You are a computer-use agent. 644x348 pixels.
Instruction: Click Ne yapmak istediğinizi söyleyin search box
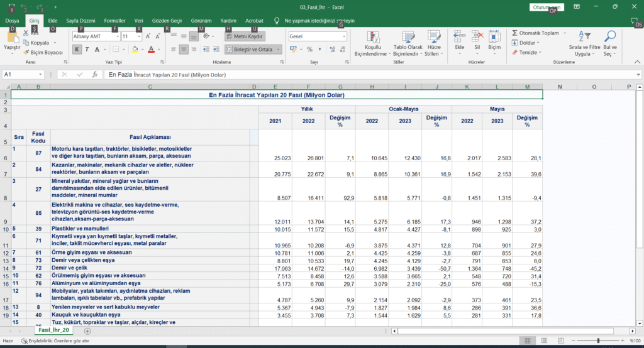pyautogui.click(x=319, y=21)
